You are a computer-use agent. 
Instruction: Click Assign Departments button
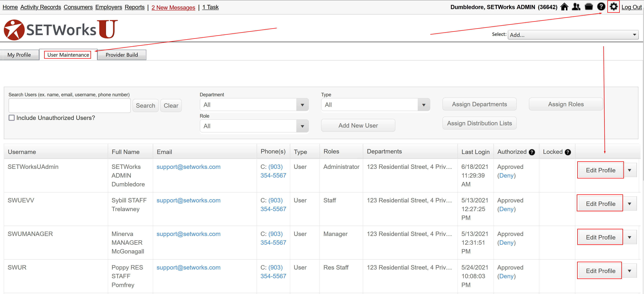point(479,104)
